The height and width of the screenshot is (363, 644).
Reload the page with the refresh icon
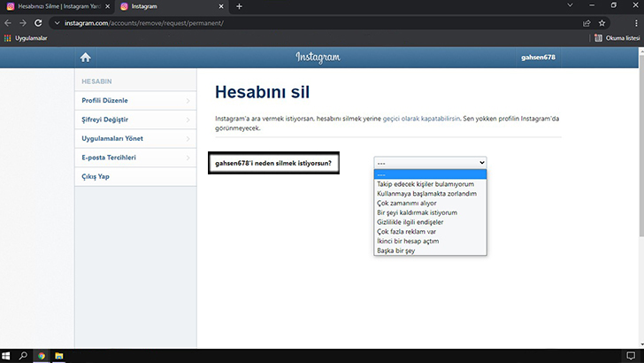[x=38, y=23]
